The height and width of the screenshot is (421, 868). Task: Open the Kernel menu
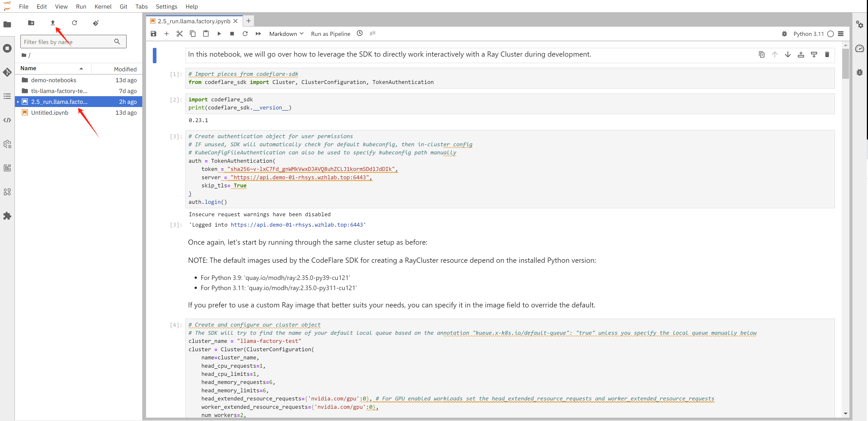tap(103, 6)
